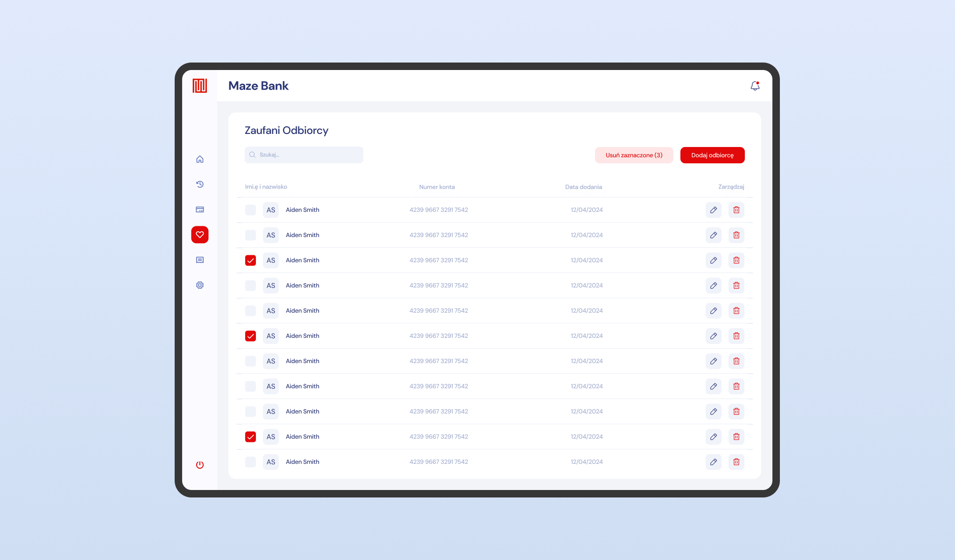
Task: Edit the first Aiden Smith entry with pencil icon
Action: point(713,210)
